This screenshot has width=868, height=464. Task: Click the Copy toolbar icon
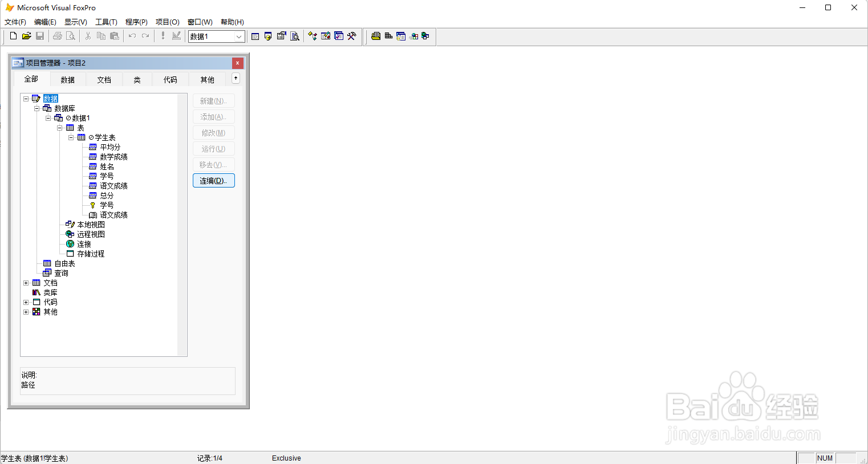click(101, 36)
